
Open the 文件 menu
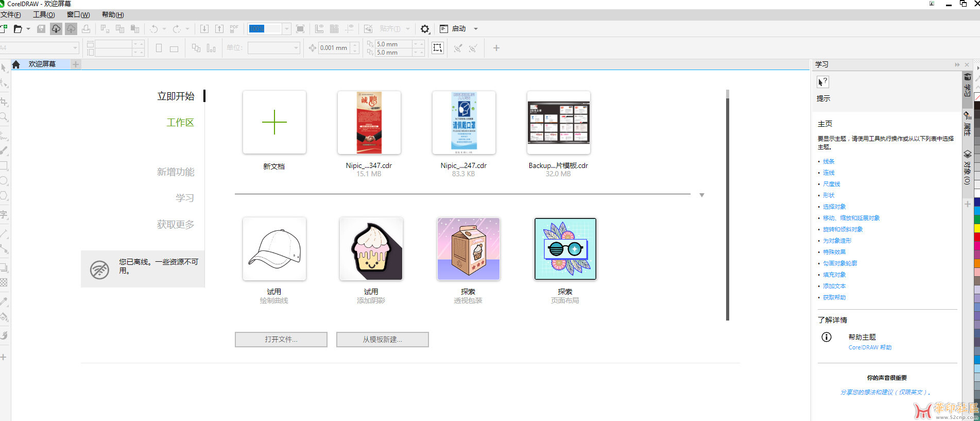tap(11, 14)
